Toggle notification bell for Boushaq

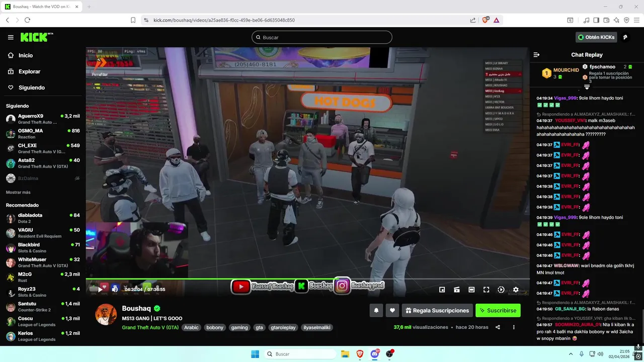(376, 310)
